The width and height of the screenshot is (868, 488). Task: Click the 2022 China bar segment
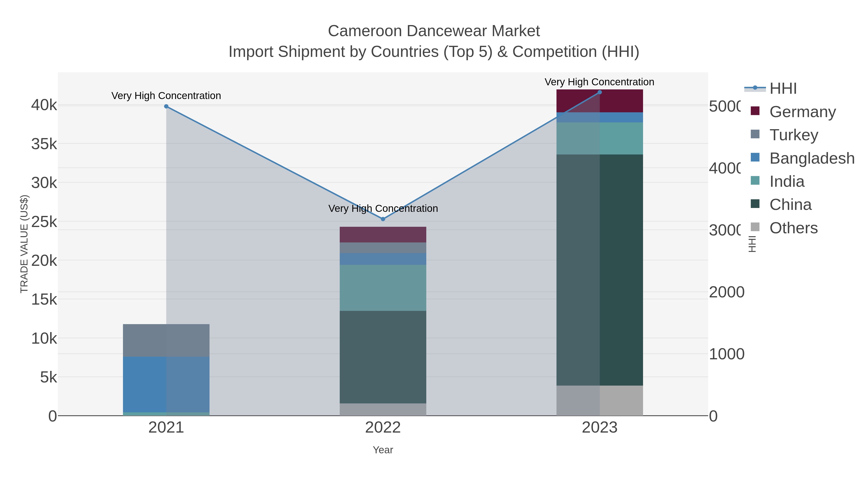click(383, 357)
